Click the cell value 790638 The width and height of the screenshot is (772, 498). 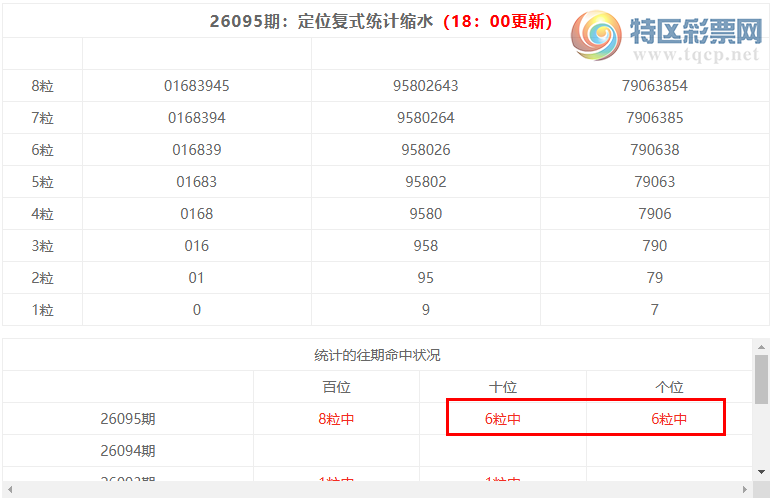click(x=655, y=150)
